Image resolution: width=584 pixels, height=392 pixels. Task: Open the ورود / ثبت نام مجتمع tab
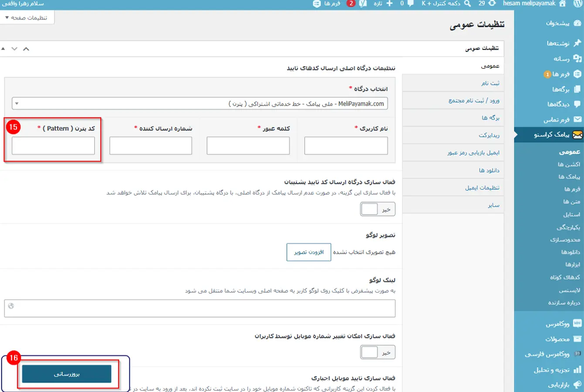453,100
